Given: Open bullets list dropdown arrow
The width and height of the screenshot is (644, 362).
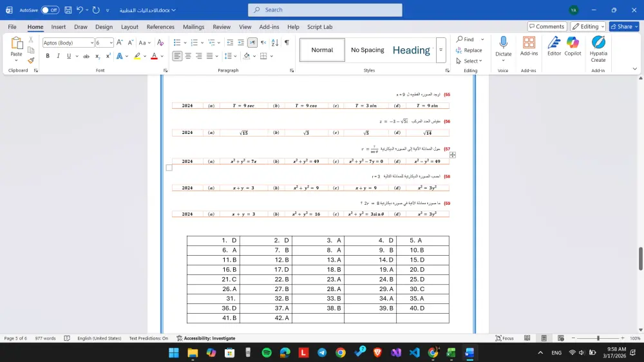Looking at the screenshot, I should pyautogui.click(x=185, y=43).
